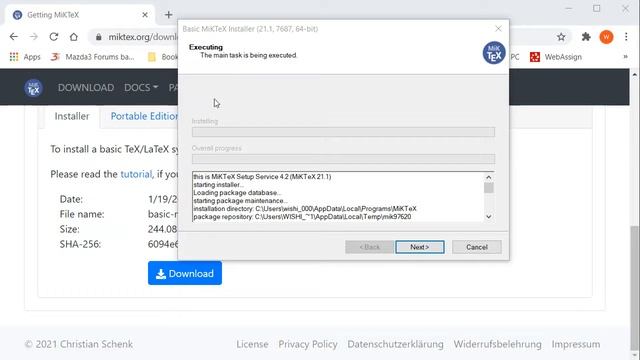The image size is (640, 360).
Task: Click the padlock site info icon
Action: (98, 37)
